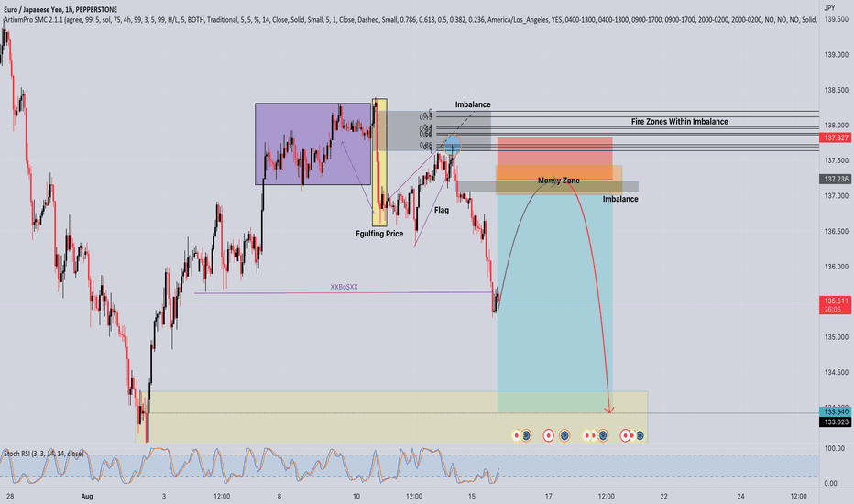Viewport: 854px width, 504px height.
Task: Select the Imbalance label below Money Zone
Action: coord(620,199)
